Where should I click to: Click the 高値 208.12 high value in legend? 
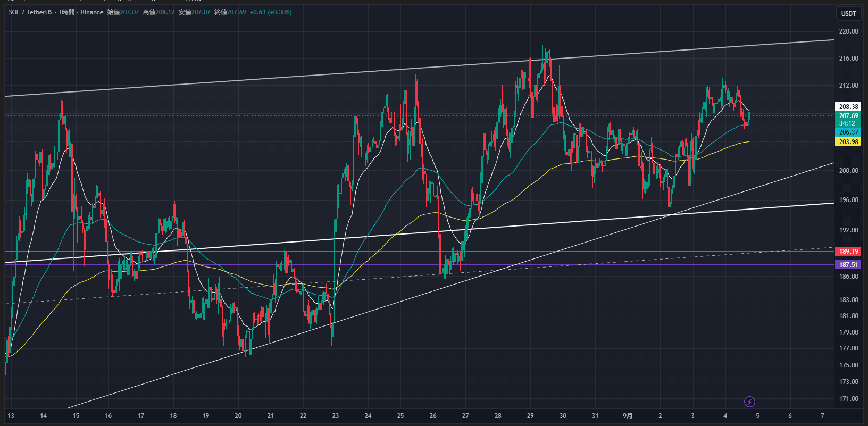pos(158,12)
